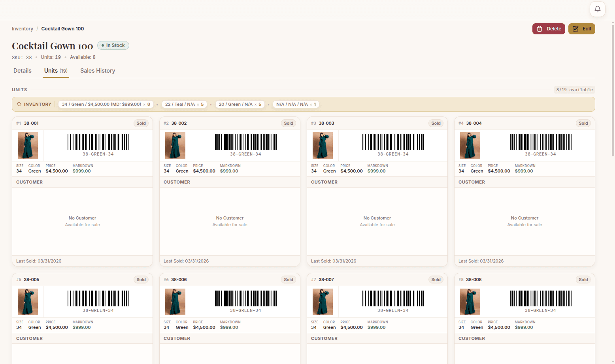Image resolution: width=615 pixels, height=364 pixels.
Task: Click the Sold badge on unit 38-001
Action: click(x=141, y=123)
